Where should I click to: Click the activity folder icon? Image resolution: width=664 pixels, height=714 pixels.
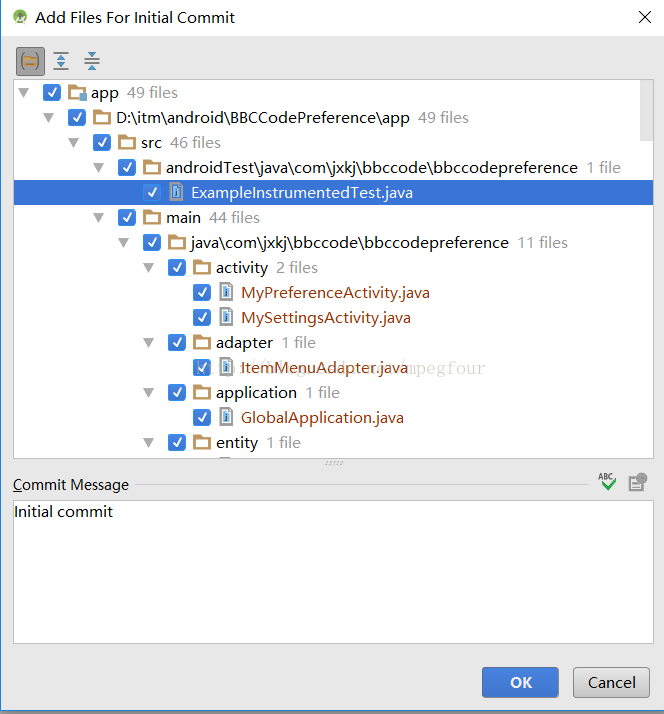[202, 267]
